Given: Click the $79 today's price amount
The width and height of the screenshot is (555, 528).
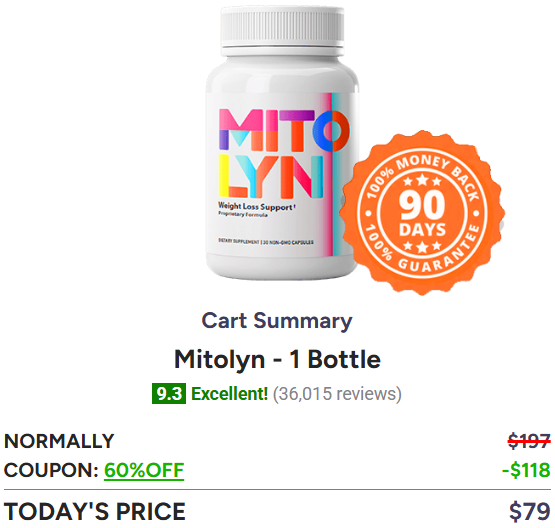Looking at the screenshot, I should (530, 512).
